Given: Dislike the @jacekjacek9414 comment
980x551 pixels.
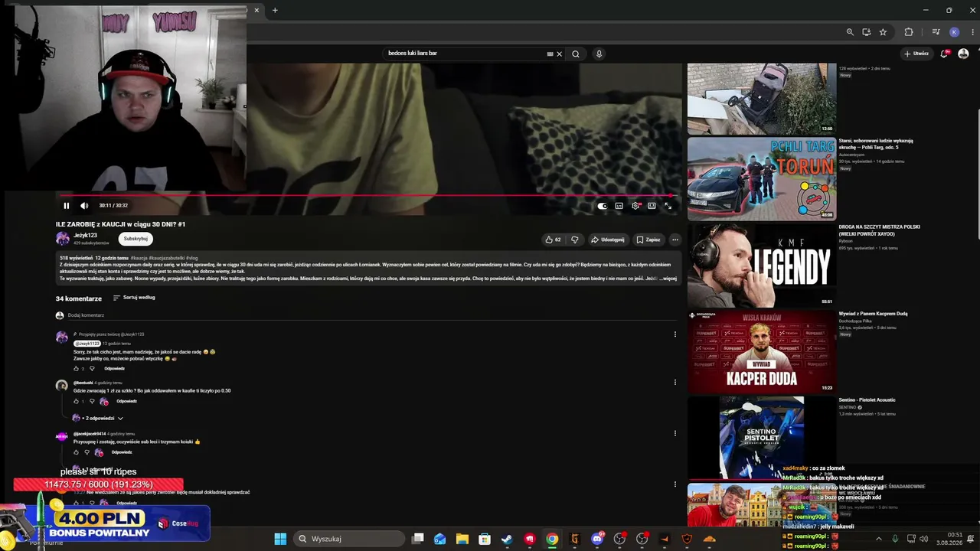Looking at the screenshot, I should 87,452.
